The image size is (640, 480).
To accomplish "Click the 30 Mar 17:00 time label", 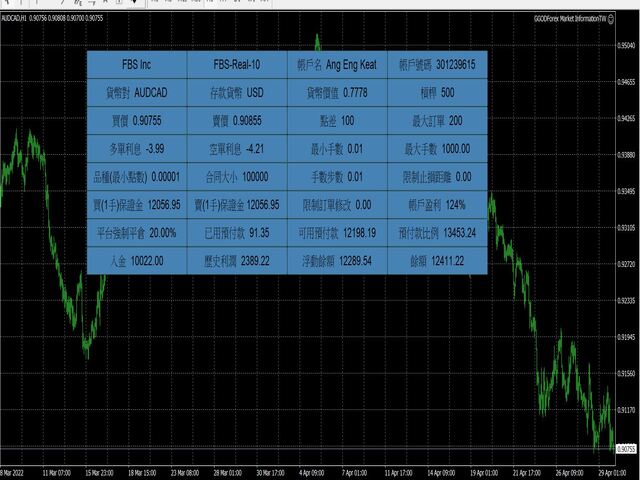I will coord(270,473).
